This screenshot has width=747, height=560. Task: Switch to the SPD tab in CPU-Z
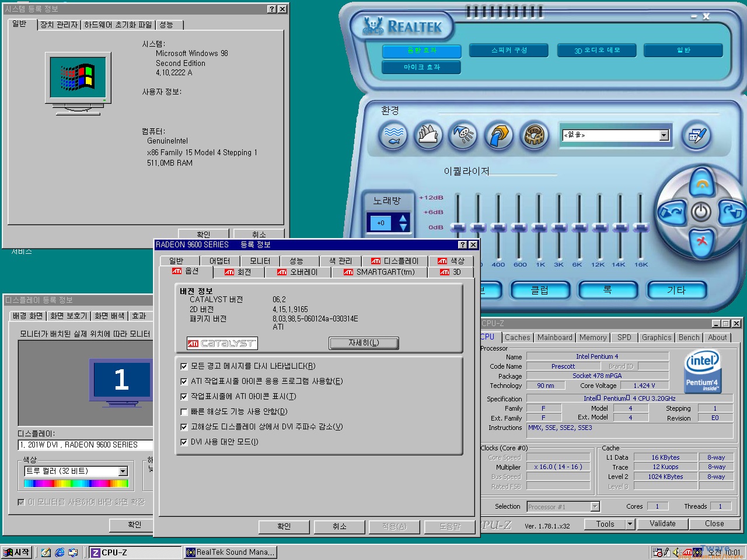(x=624, y=338)
